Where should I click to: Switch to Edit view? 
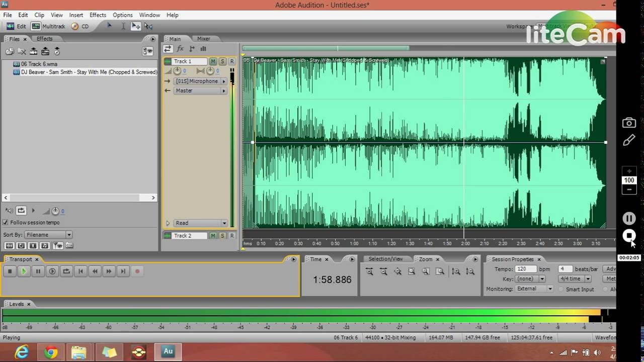(x=17, y=26)
